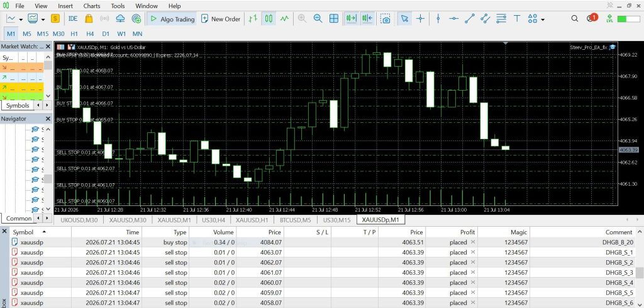Draw a vertical line on chart
The width and height of the screenshot is (644, 308).
pos(438,18)
